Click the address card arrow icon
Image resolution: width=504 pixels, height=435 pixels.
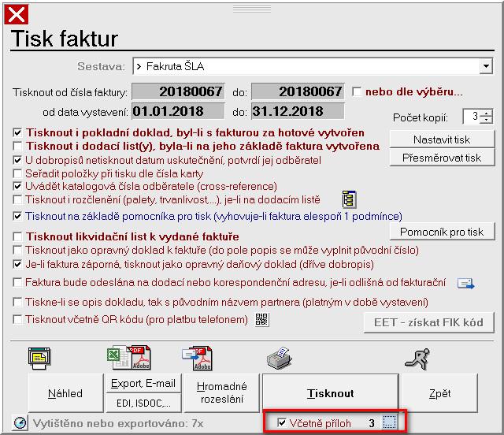pos(465,284)
